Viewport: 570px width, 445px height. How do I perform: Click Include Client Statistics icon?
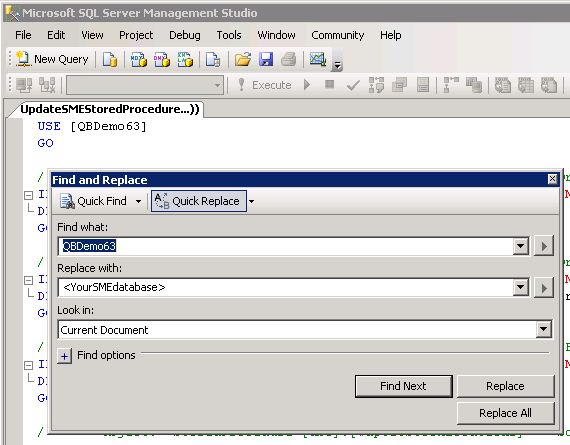[x=474, y=85]
